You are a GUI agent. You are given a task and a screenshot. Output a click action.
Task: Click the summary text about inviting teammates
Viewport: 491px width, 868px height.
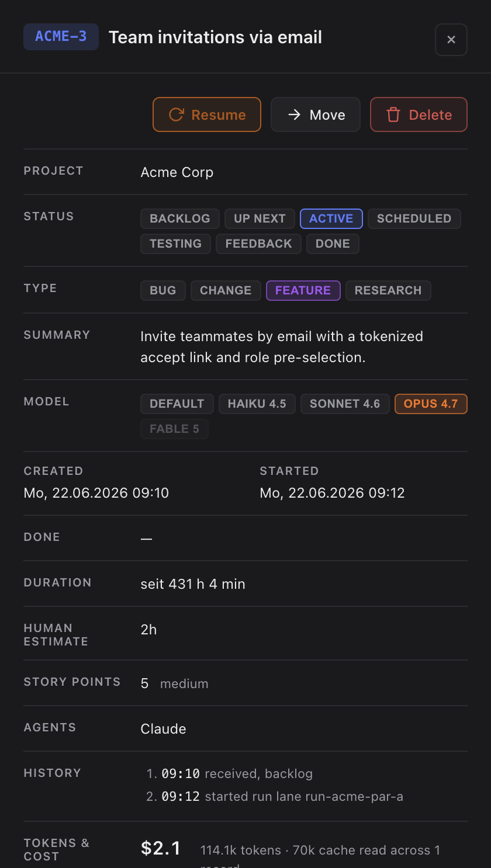click(282, 347)
